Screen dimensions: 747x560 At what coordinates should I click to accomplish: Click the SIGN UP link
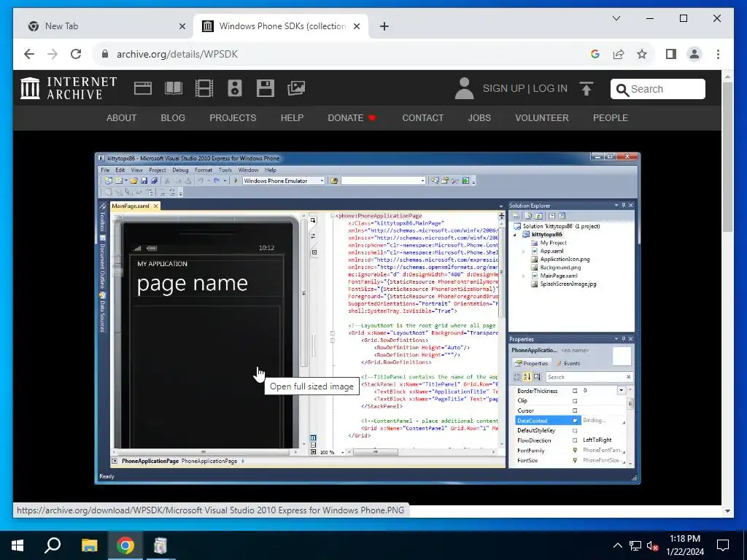click(503, 88)
